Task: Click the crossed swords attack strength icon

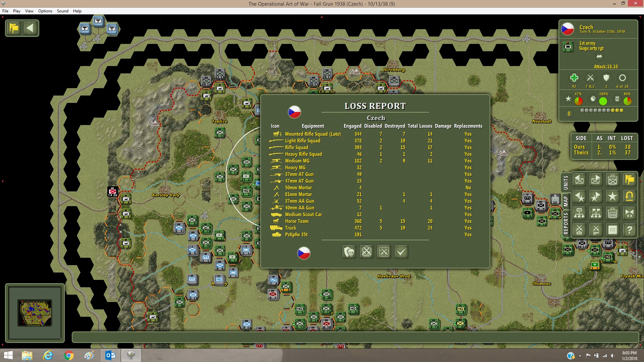Action: [x=590, y=78]
